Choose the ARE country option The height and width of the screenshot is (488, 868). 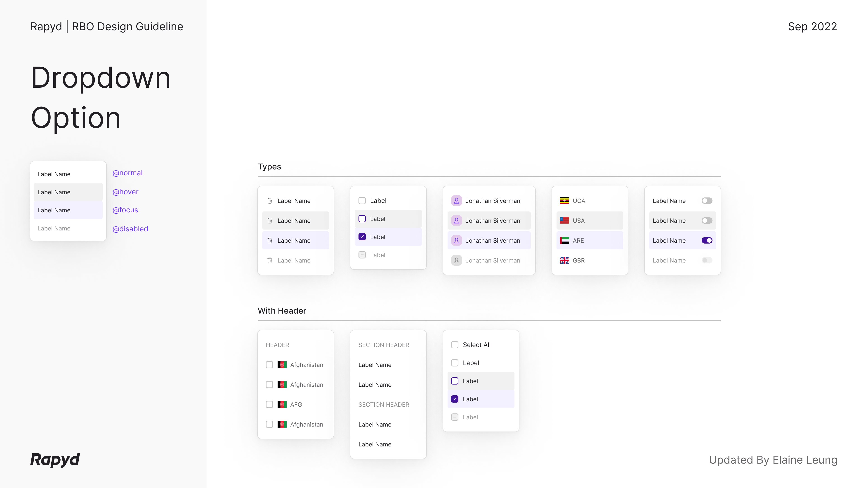click(590, 240)
